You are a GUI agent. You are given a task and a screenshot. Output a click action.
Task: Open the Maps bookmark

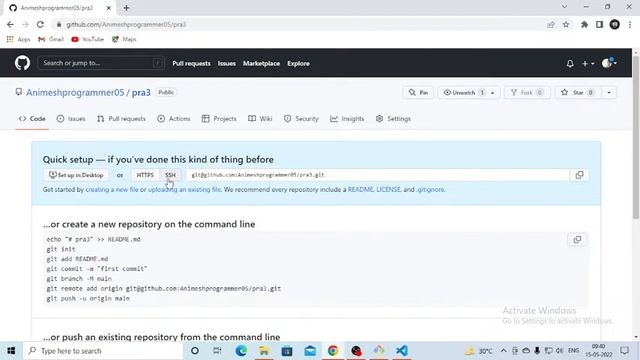click(x=124, y=39)
